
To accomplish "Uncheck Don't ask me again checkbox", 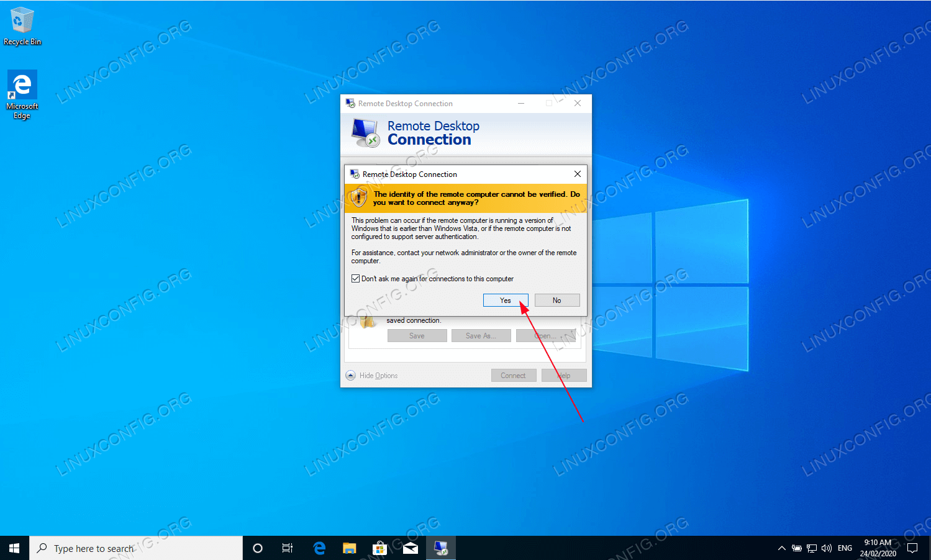I will click(356, 279).
